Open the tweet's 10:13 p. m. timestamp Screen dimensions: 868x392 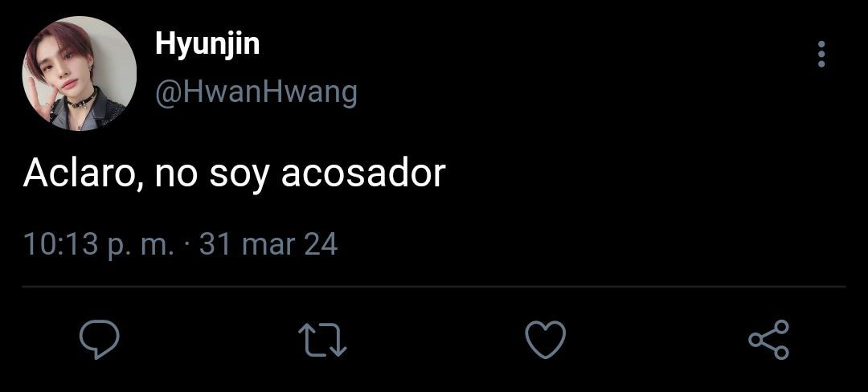tap(99, 244)
